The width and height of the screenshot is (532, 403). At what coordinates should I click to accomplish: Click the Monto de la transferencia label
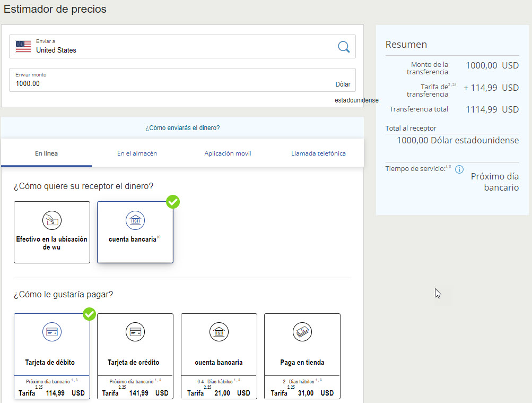coord(428,68)
